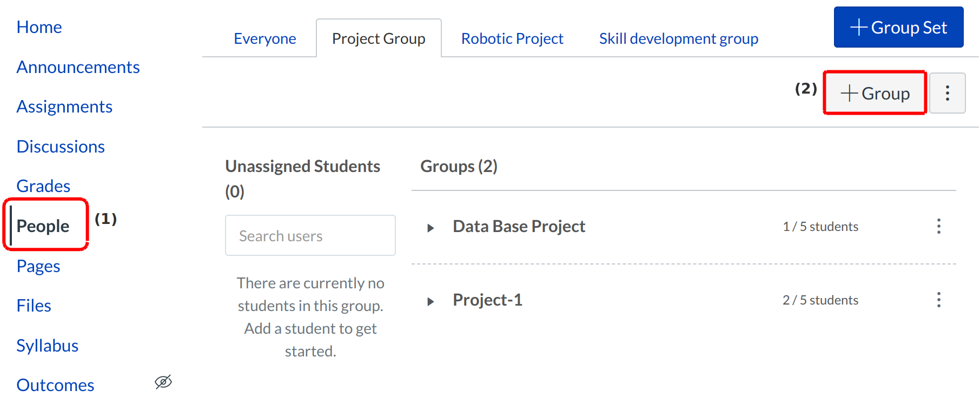The width and height of the screenshot is (980, 410).
Task: Open the group set options kebab menu
Action: pyautogui.click(x=947, y=93)
